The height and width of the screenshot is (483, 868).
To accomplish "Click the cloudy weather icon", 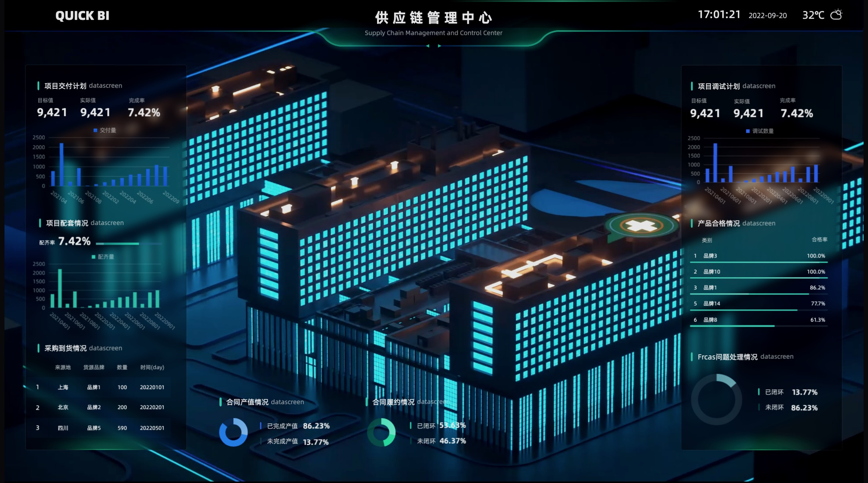I will pos(836,15).
